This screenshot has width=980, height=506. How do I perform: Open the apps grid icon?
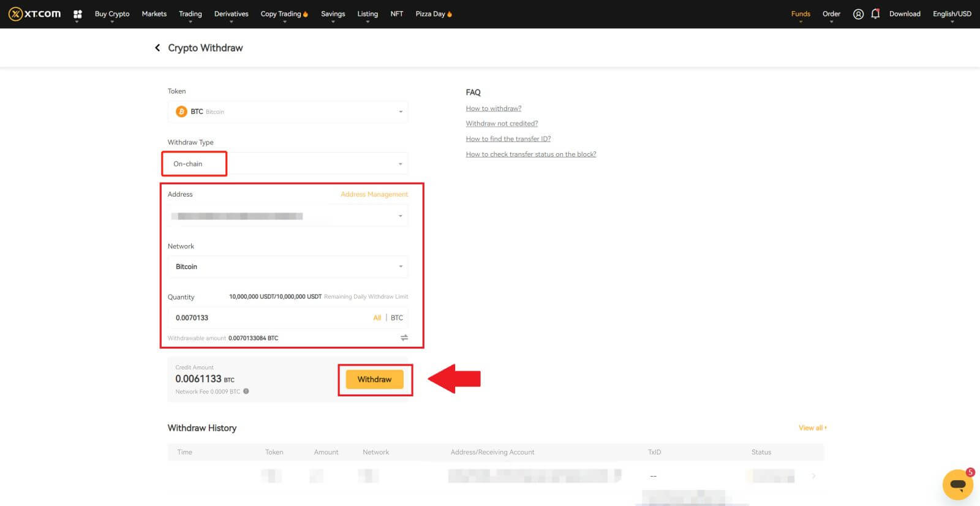(x=77, y=13)
